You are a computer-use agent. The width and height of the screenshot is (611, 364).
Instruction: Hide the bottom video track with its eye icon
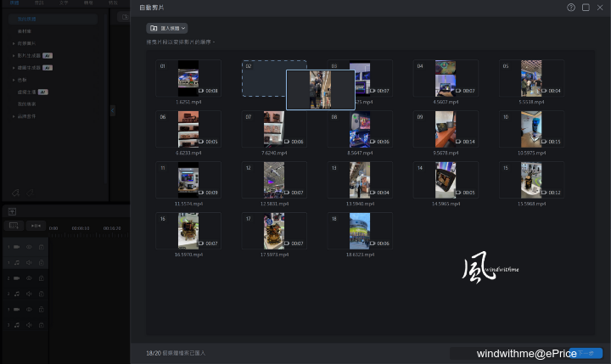coord(29,310)
